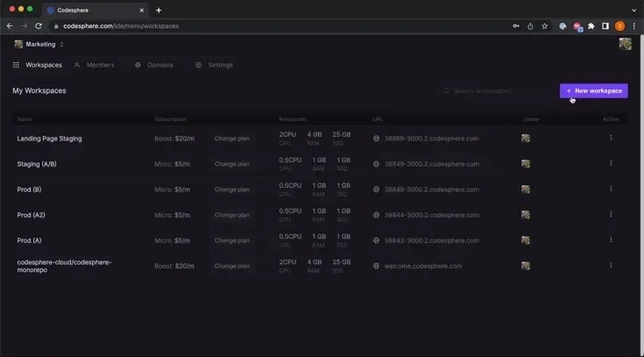This screenshot has width=644, height=357.
Task: Bookmark this page with the star icon
Action: [x=544, y=26]
